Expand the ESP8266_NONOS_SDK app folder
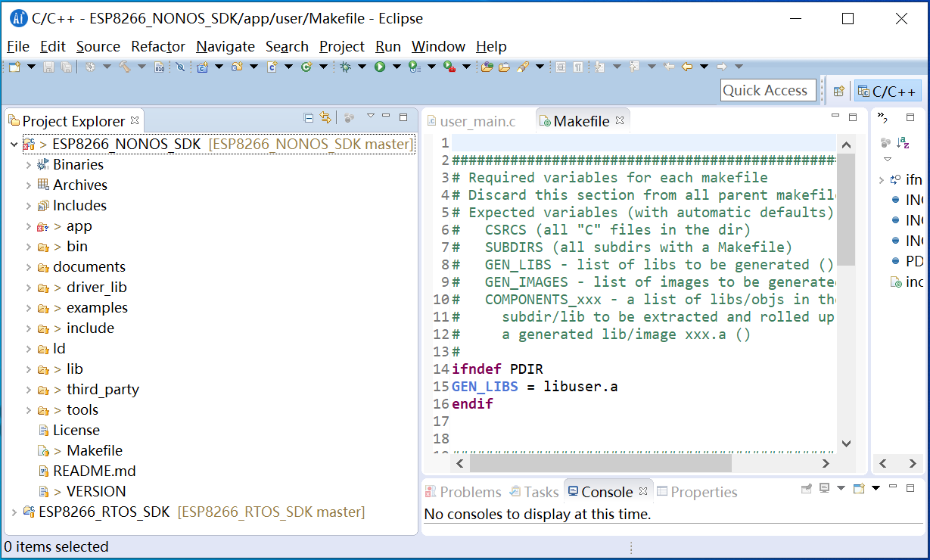This screenshot has width=930, height=560. click(x=29, y=226)
